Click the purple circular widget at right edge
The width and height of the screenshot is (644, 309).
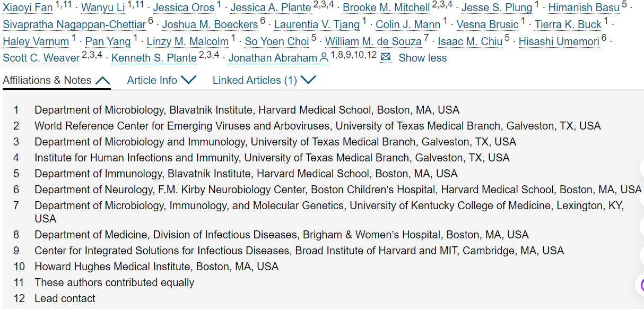pos(640,285)
